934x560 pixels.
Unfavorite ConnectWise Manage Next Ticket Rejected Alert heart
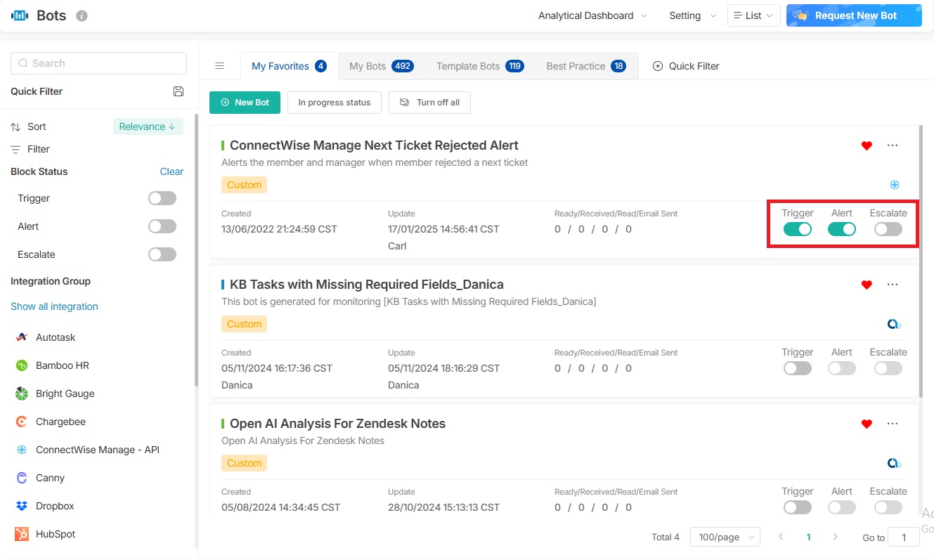pyautogui.click(x=867, y=145)
